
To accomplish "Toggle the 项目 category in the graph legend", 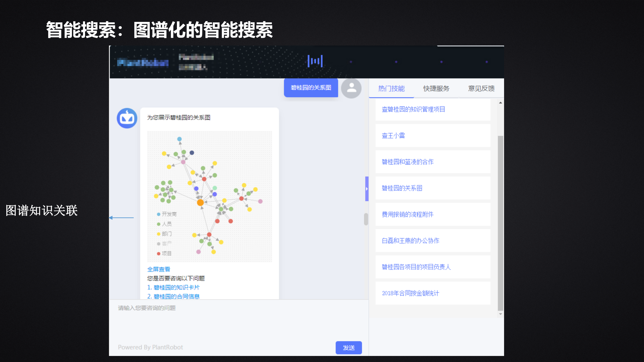I will (x=167, y=253).
